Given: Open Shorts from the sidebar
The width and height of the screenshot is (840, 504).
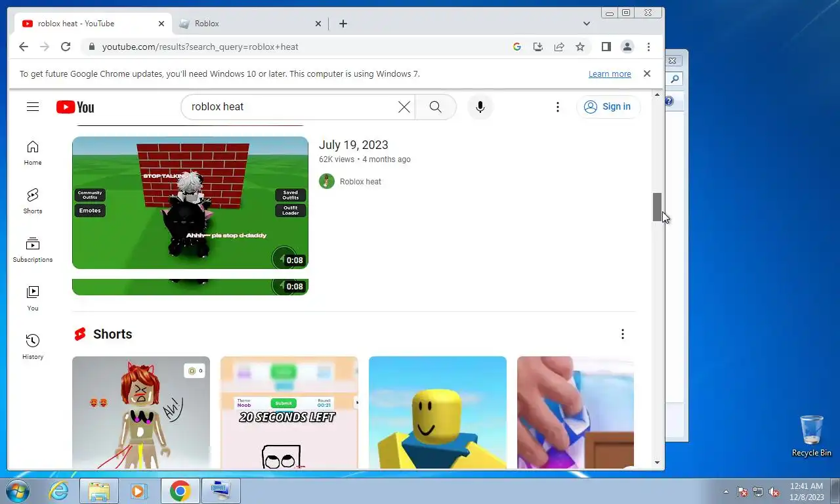Looking at the screenshot, I should 33,201.
